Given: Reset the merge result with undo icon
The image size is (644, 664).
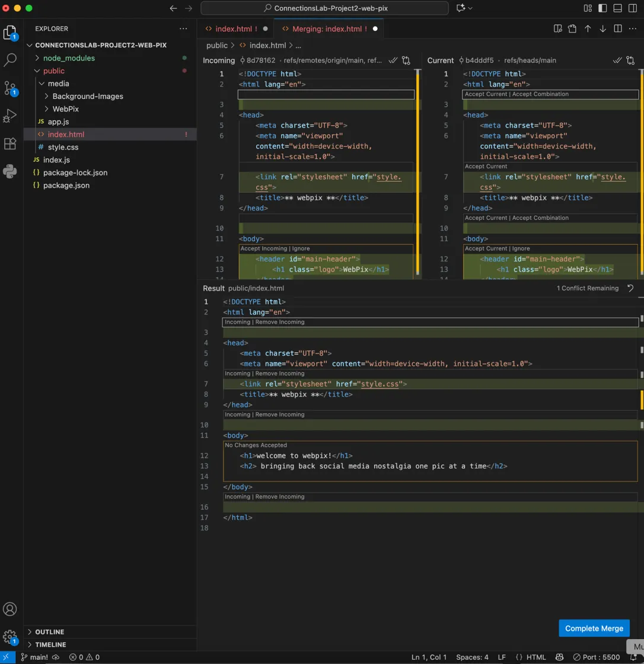Looking at the screenshot, I should coord(630,288).
